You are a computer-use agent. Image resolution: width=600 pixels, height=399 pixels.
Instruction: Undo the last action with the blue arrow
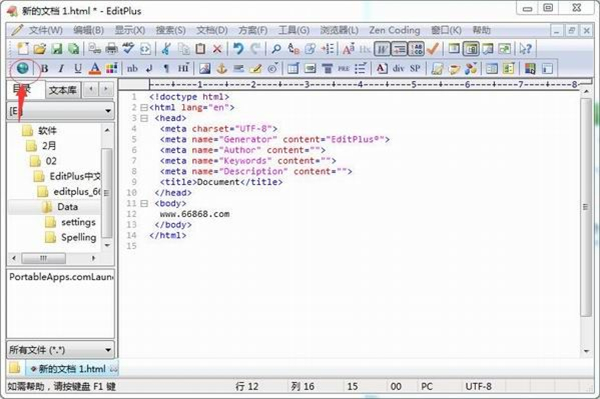coord(238,49)
